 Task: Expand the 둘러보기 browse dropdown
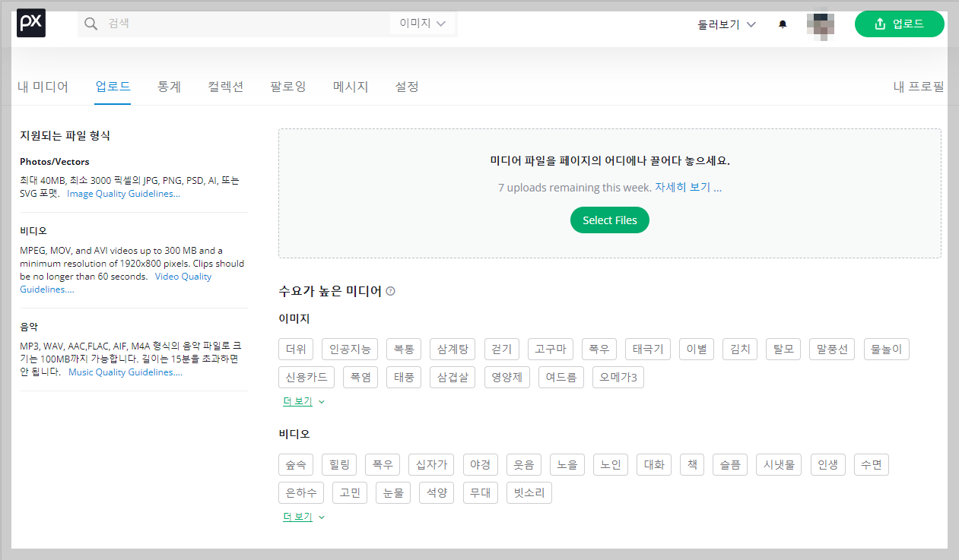tap(726, 24)
